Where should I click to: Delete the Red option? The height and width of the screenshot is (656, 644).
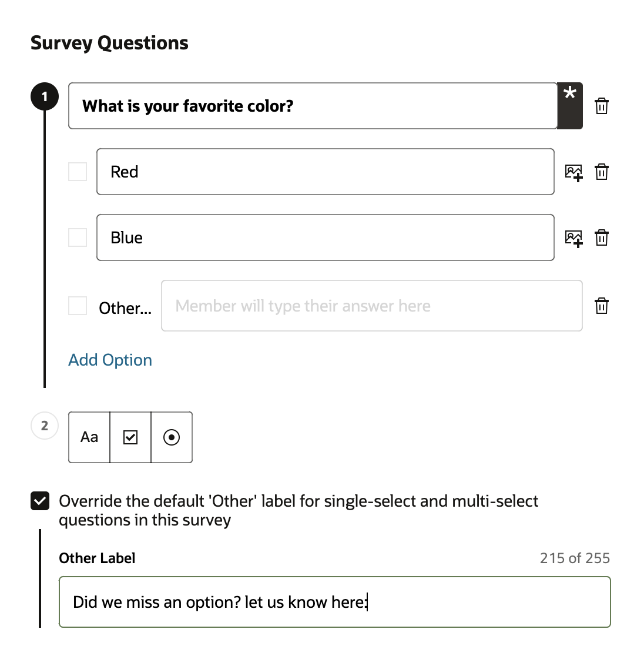coord(601,172)
